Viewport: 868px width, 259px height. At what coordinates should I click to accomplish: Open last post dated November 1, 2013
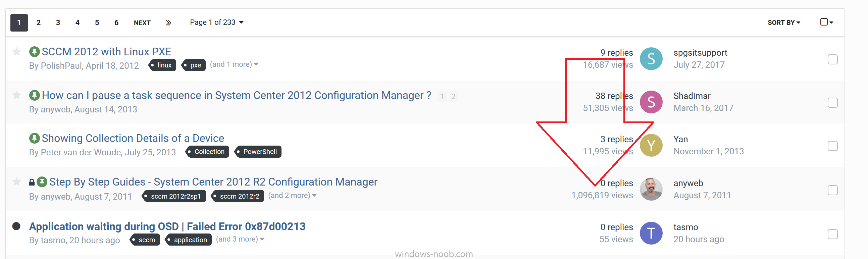click(709, 151)
